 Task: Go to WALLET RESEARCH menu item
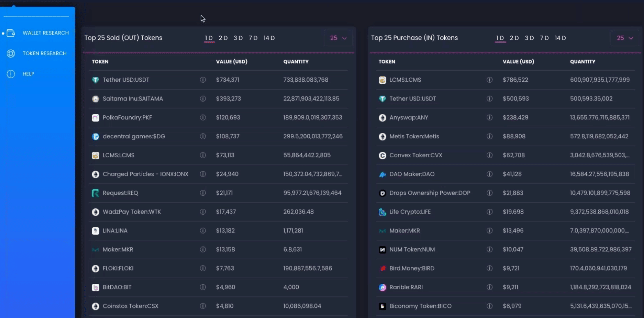click(x=45, y=33)
